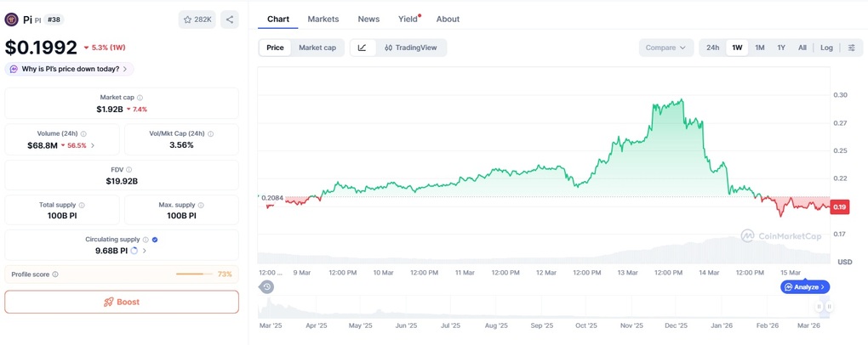Image resolution: width=868 pixels, height=345 pixels.
Task: Expand Circulating supply details chevron
Action: tap(145, 251)
